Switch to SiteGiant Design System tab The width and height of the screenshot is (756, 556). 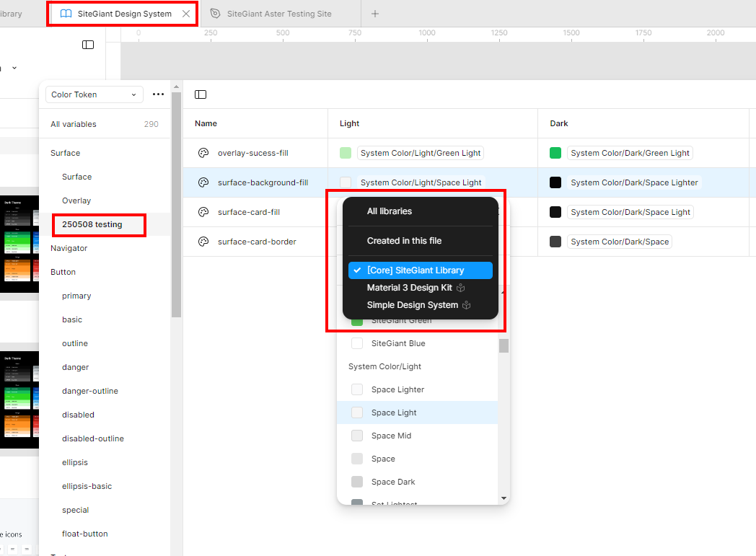[123, 14]
